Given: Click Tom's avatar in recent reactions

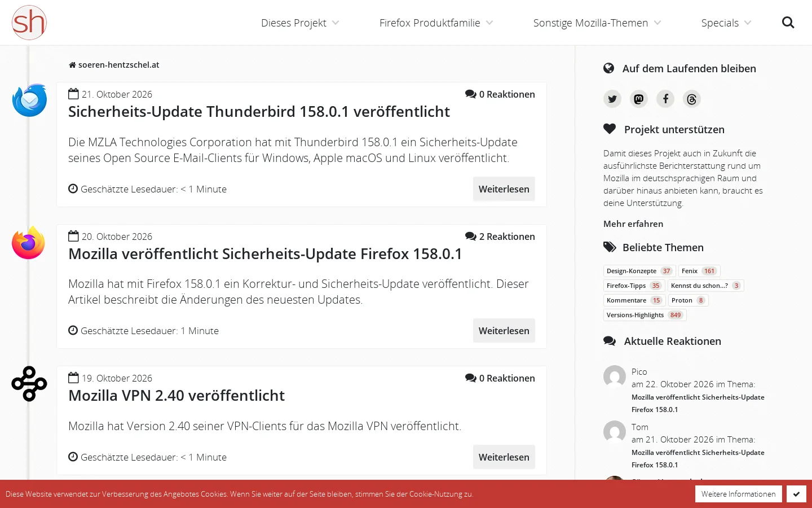Looking at the screenshot, I should [x=615, y=432].
